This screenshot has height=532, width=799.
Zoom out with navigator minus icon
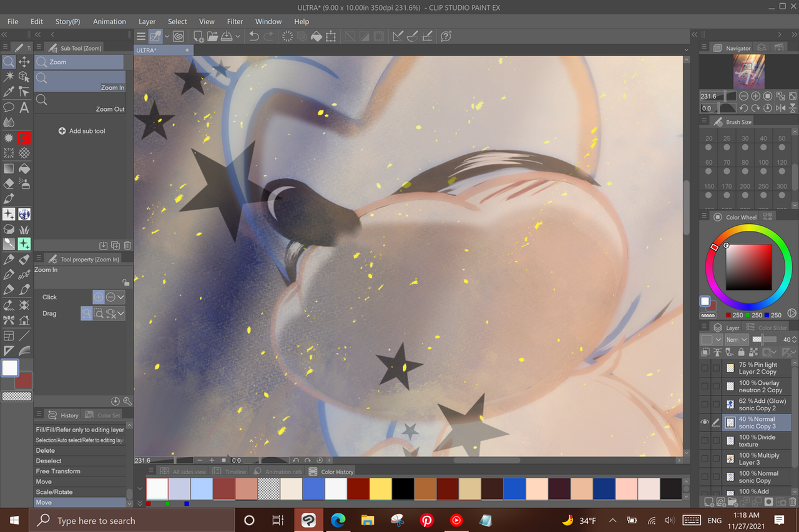(743, 96)
